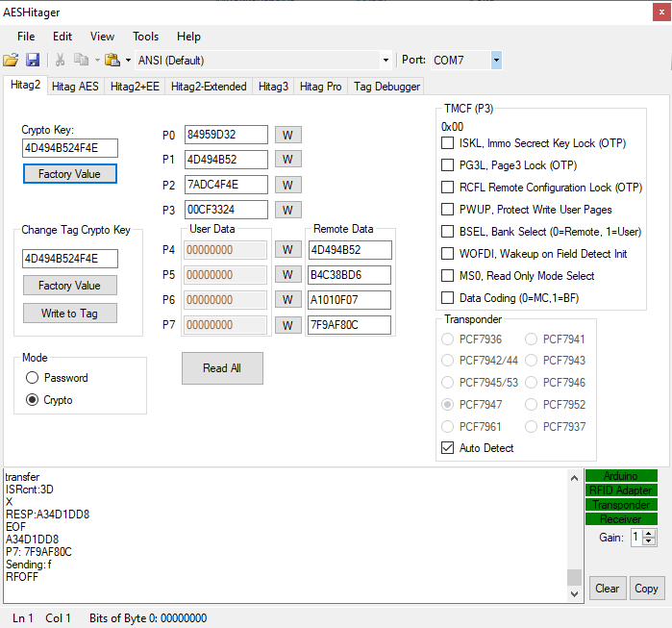This screenshot has width=672, height=628.
Task: Click the Paste clipboard icon
Action: (x=112, y=60)
